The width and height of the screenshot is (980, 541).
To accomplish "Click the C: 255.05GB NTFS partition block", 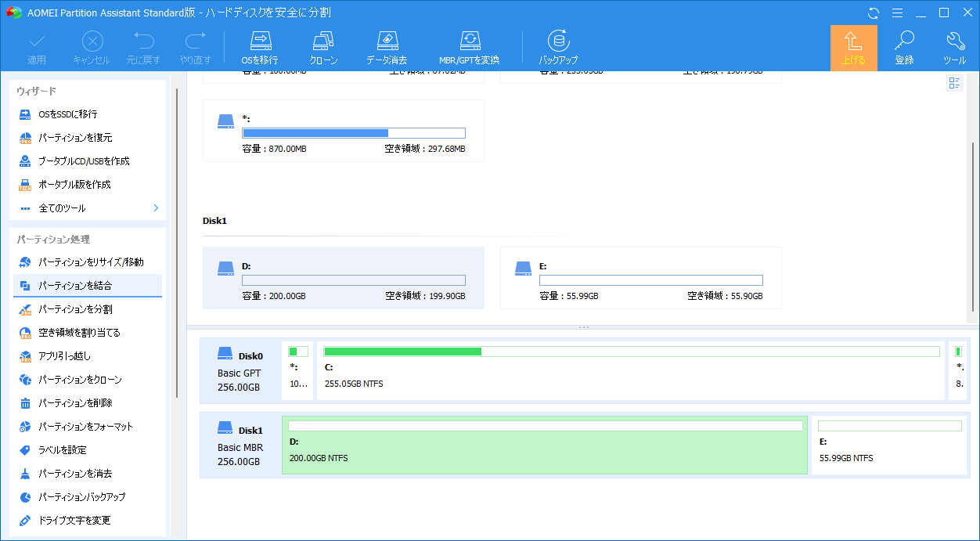I will click(x=631, y=370).
